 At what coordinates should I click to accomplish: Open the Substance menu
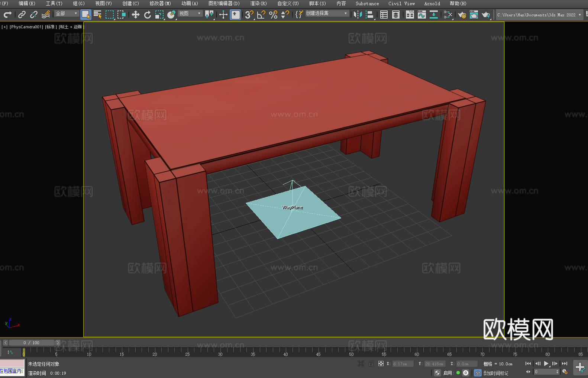click(367, 3)
